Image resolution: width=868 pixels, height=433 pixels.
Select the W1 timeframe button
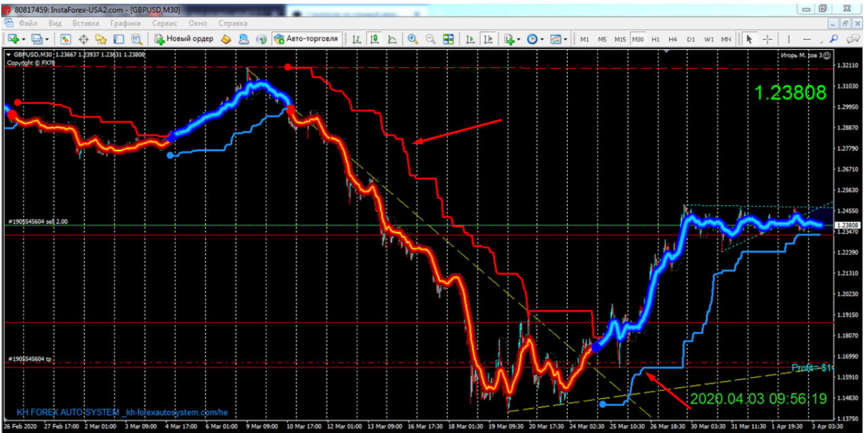[x=709, y=39]
